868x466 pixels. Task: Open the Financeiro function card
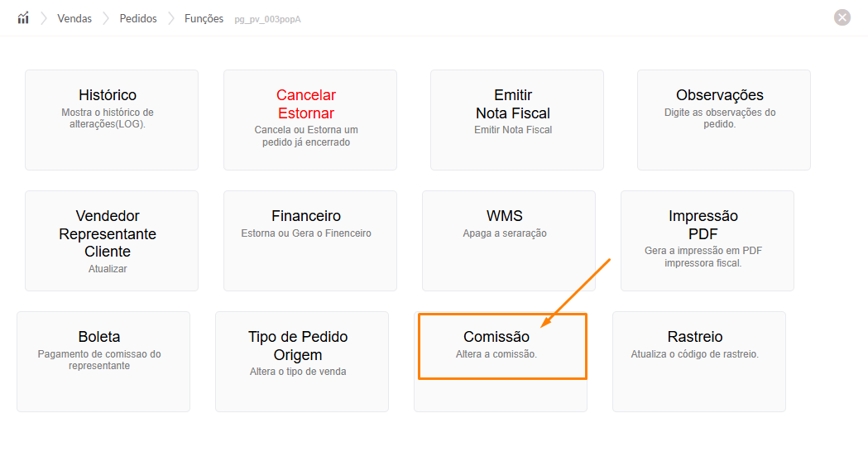pyautogui.click(x=310, y=241)
